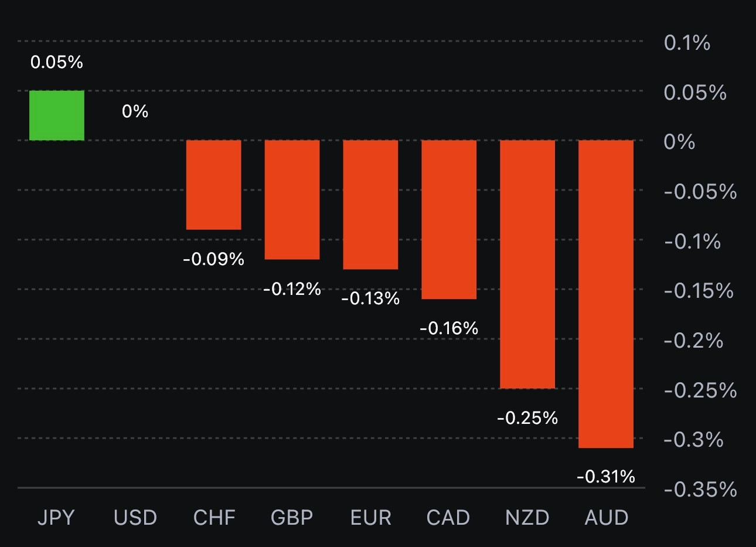Select the CAD currency label
This screenshot has height=547, width=756.
(x=448, y=518)
